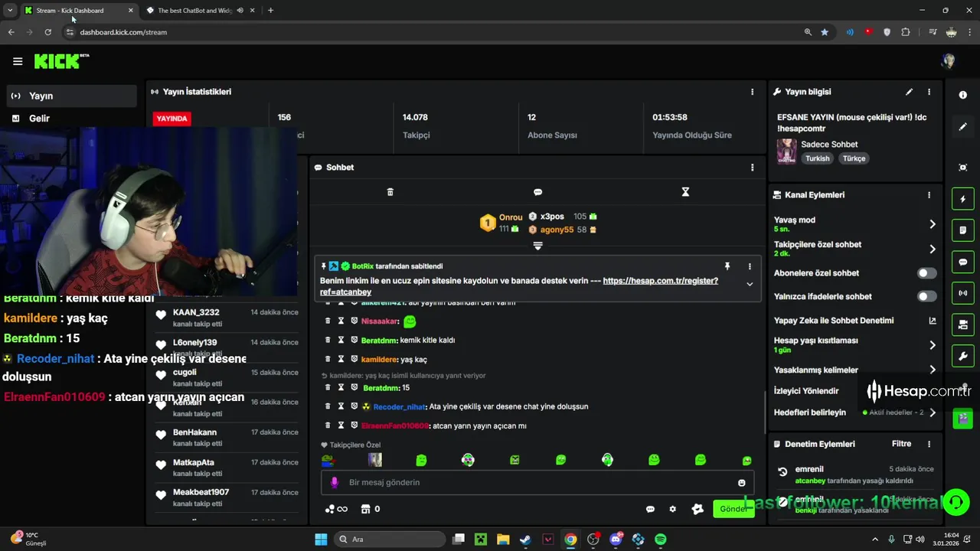Click the focus frame icon in right sidebar
Screen dimensions: 980x551
point(963,168)
